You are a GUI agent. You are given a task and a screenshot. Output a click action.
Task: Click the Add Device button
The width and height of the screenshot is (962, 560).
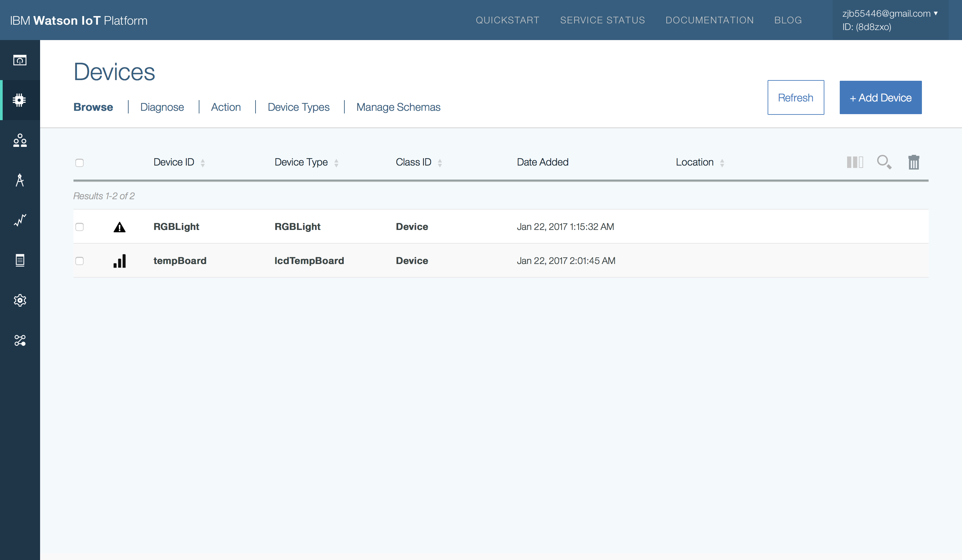click(880, 98)
